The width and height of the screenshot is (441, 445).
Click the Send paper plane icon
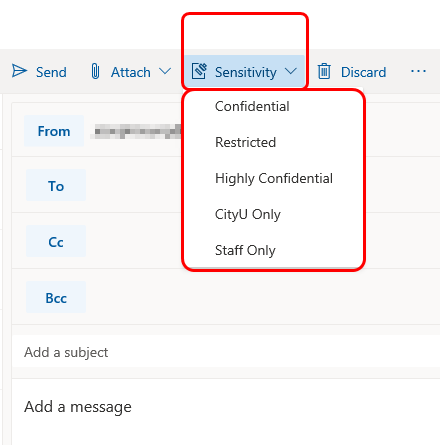(19, 71)
